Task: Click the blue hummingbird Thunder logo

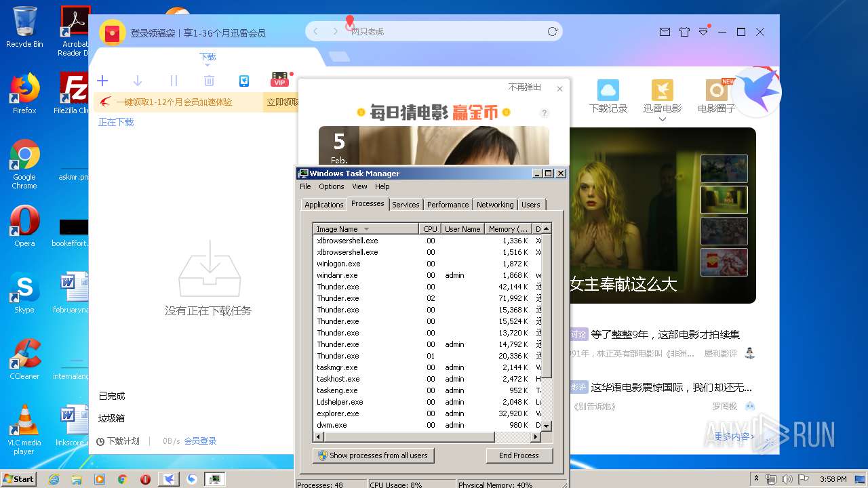Action: pos(756,92)
